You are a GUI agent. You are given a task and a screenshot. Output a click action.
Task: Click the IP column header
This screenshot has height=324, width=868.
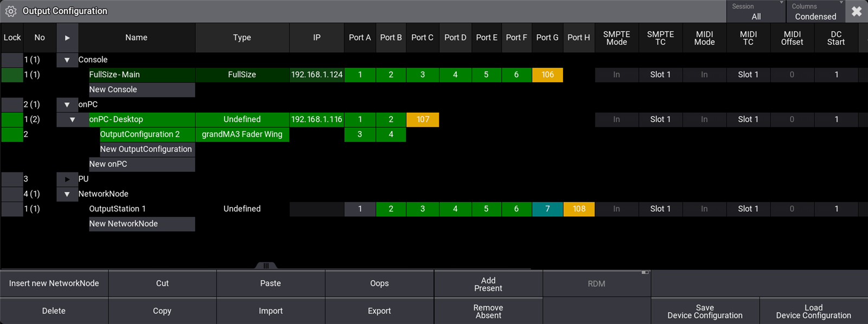tap(317, 38)
